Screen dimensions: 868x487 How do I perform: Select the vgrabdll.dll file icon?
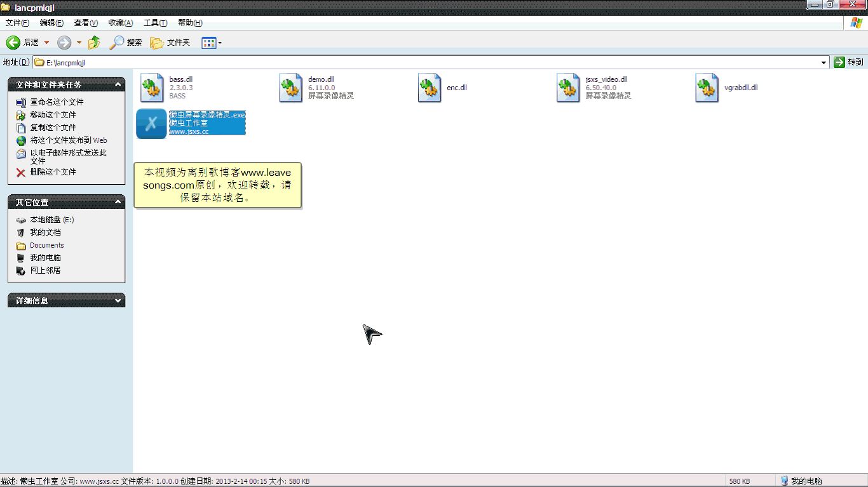pos(707,88)
